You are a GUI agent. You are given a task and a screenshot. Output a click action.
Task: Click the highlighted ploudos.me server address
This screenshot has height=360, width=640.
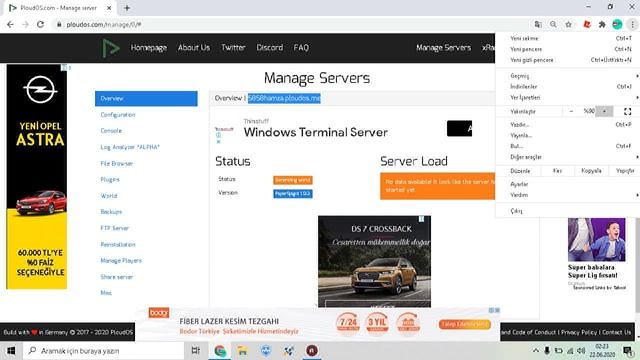pos(284,98)
